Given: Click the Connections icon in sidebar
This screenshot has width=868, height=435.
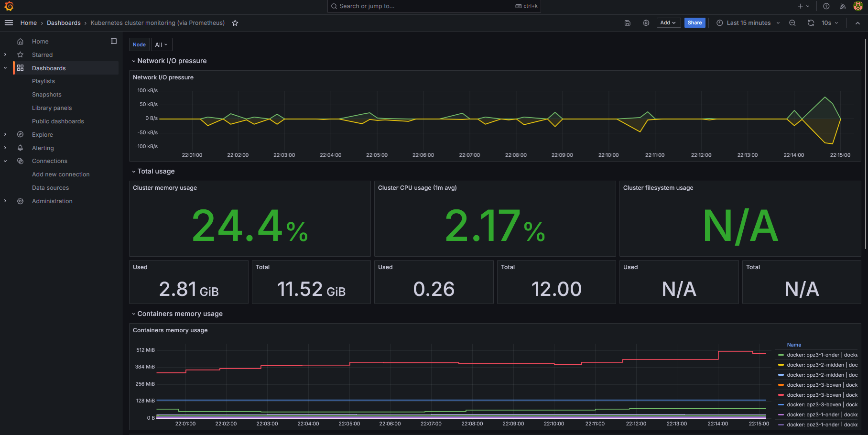Looking at the screenshot, I should [20, 161].
